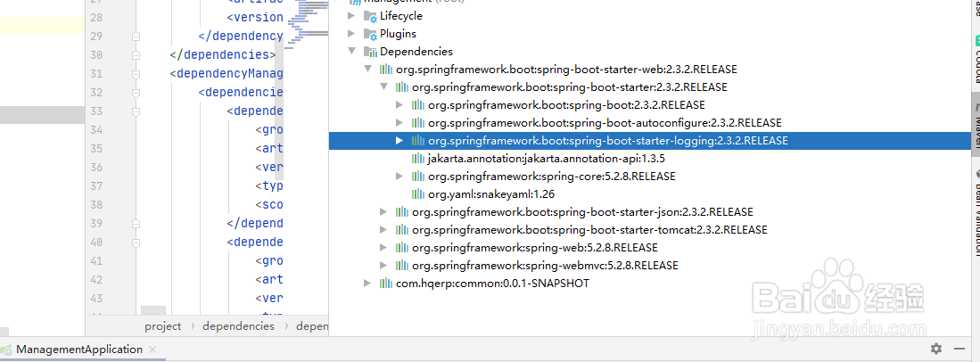Select com.hqerp:common:0.0.1-SNAPSHOT entry
This screenshot has height=362, width=980.
(492, 284)
